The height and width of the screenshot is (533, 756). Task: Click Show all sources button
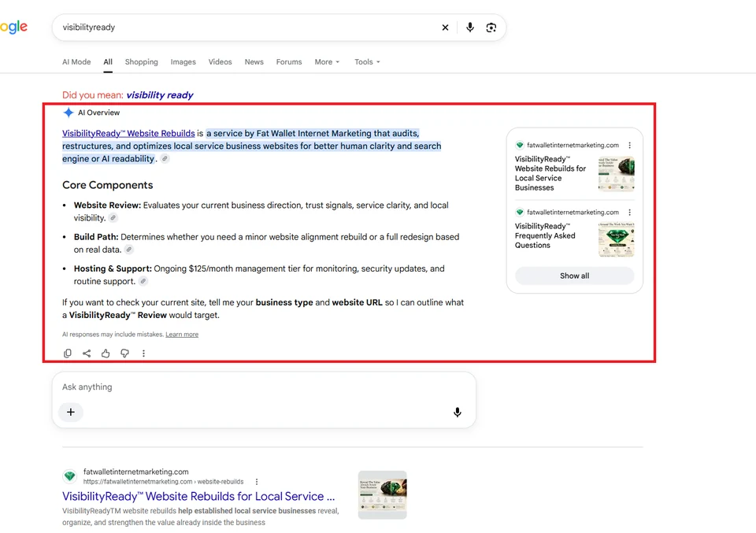point(574,276)
